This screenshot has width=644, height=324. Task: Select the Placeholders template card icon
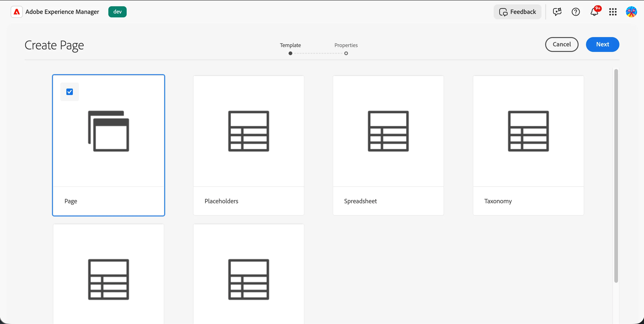coord(248,131)
